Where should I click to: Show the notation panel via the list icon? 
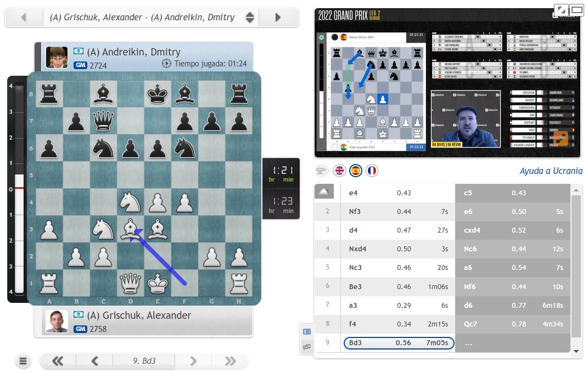tap(307, 331)
